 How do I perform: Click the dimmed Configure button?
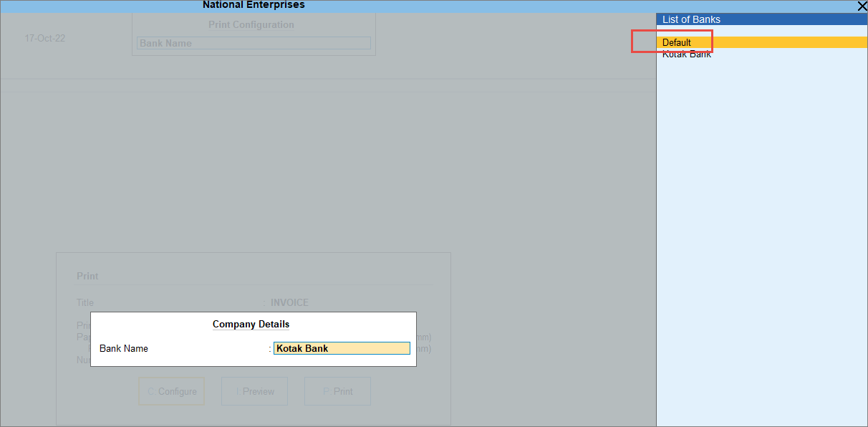point(172,391)
